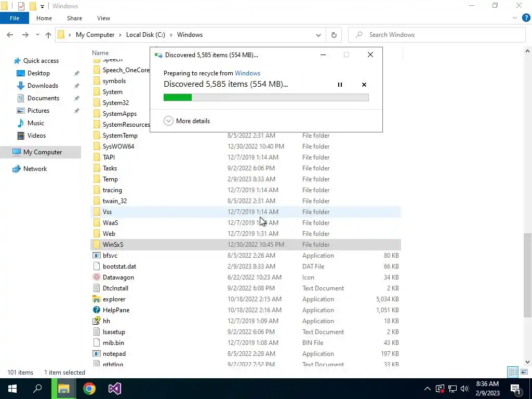Switch to the View ribbon tab
532x399 pixels.
click(x=103, y=18)
